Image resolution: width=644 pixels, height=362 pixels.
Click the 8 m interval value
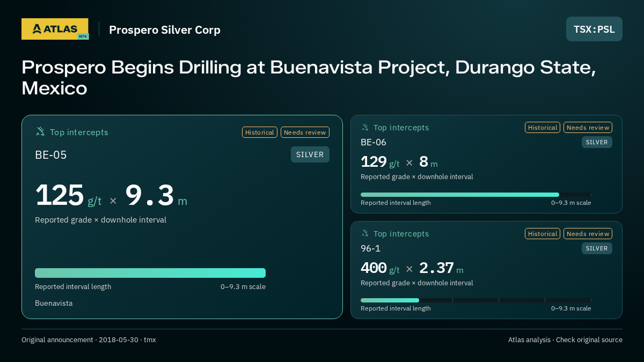[x=428, y=162]
